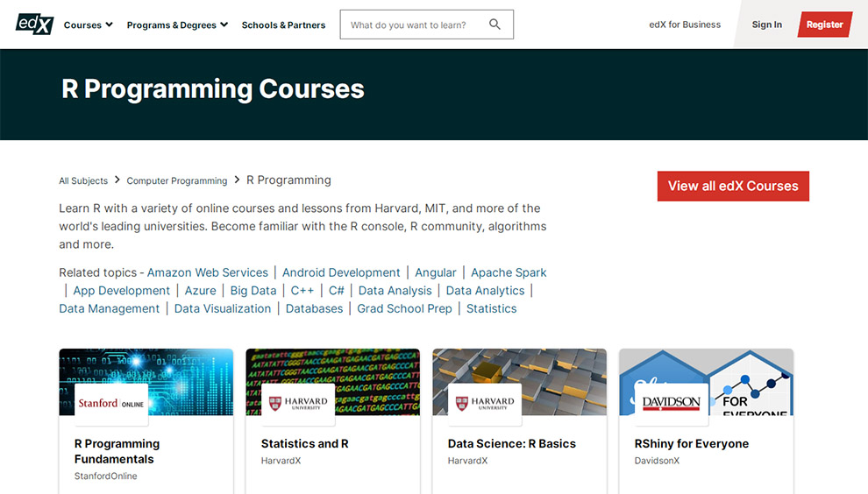Visit the Databases topic

[314, 308]
